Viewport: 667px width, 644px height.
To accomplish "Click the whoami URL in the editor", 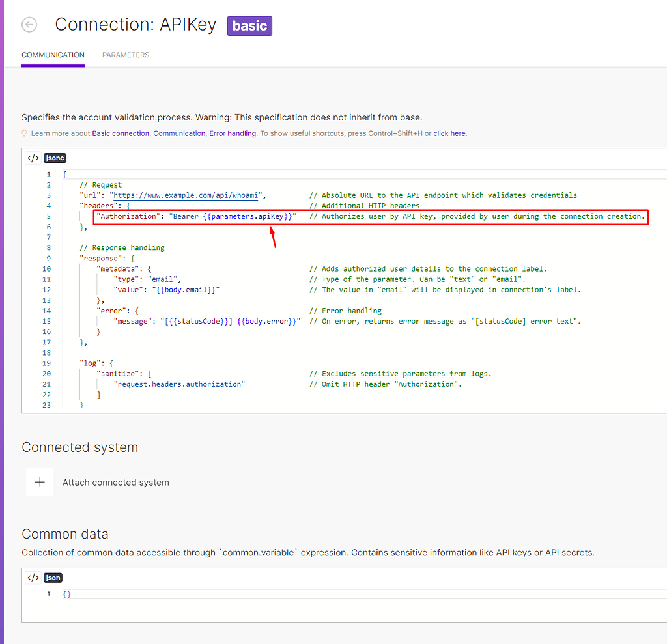I will 188,195.
